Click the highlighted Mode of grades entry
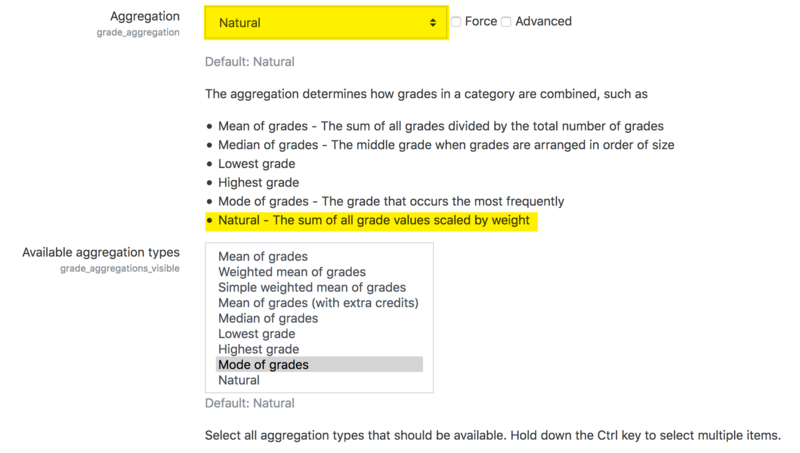Screen dimensions: 800x453 pos(319,364)
